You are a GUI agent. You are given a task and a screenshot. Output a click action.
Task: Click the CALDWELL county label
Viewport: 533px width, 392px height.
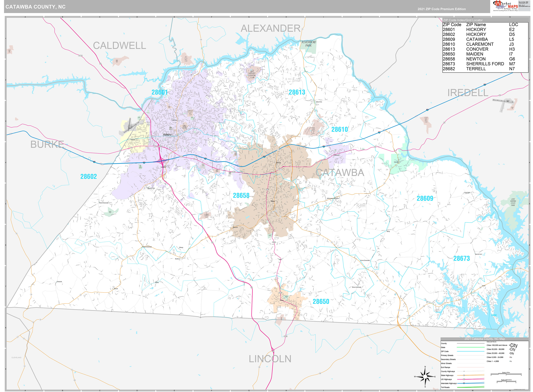coord(119,46)
